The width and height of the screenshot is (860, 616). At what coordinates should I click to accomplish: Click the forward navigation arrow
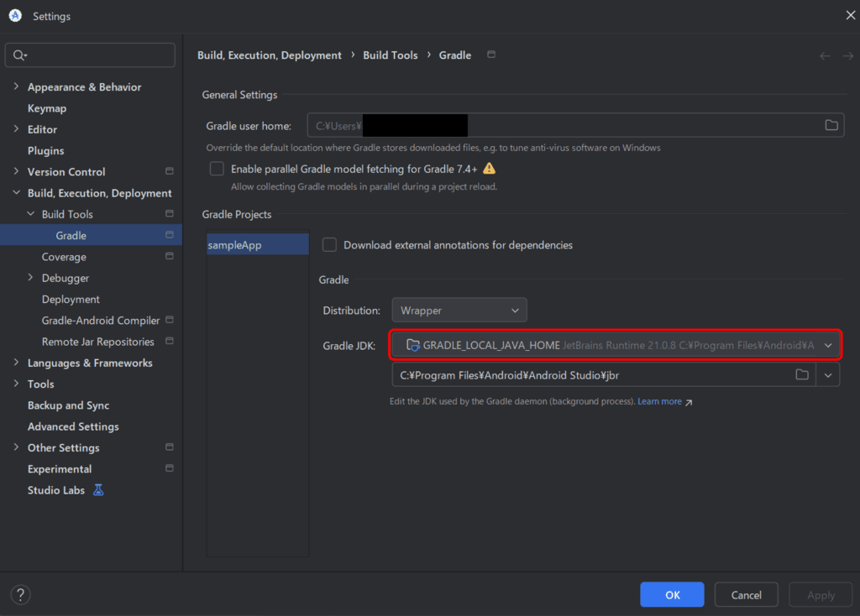click(x=847, y=55)
